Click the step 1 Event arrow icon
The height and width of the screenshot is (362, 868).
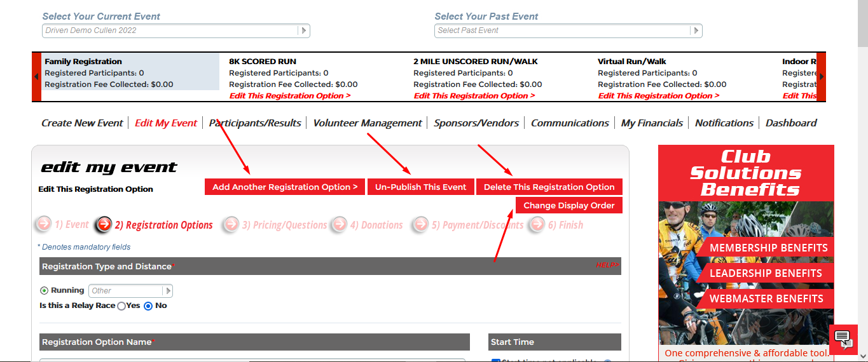click(44, 224)
